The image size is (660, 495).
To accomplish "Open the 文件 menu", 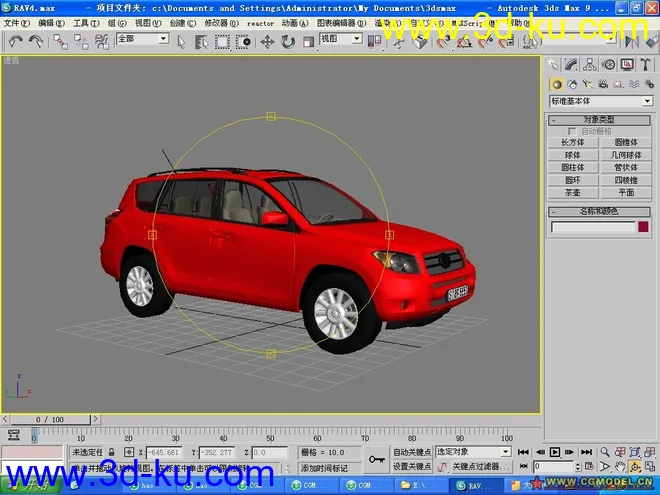I will click(16, 23).
